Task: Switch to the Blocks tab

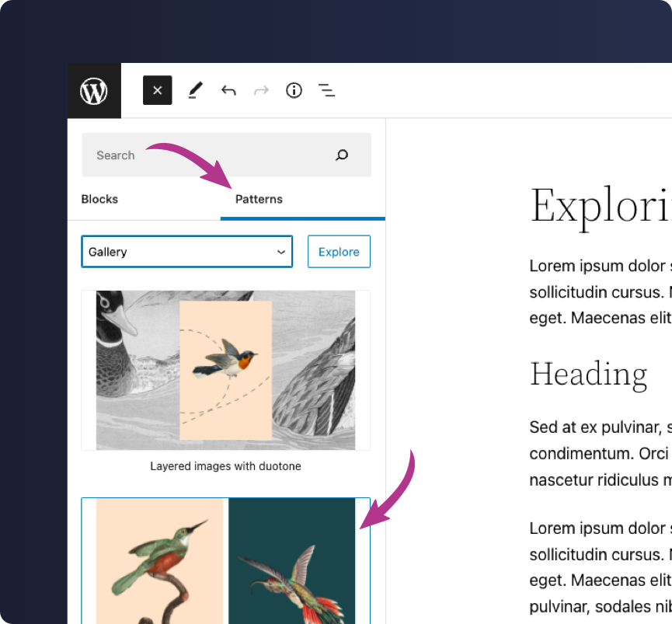Action: pyautogui.click(x=99, y=199)
